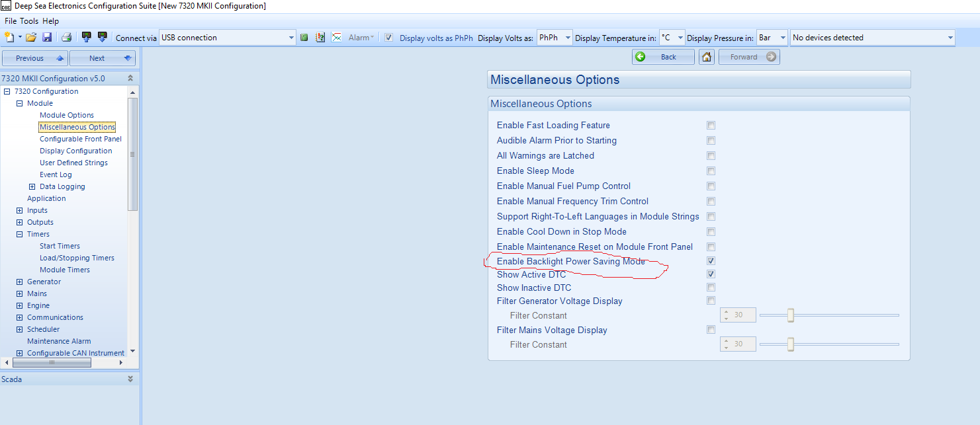
Task: Print the configuration with printer icon
Action: (x=66, y=38)
